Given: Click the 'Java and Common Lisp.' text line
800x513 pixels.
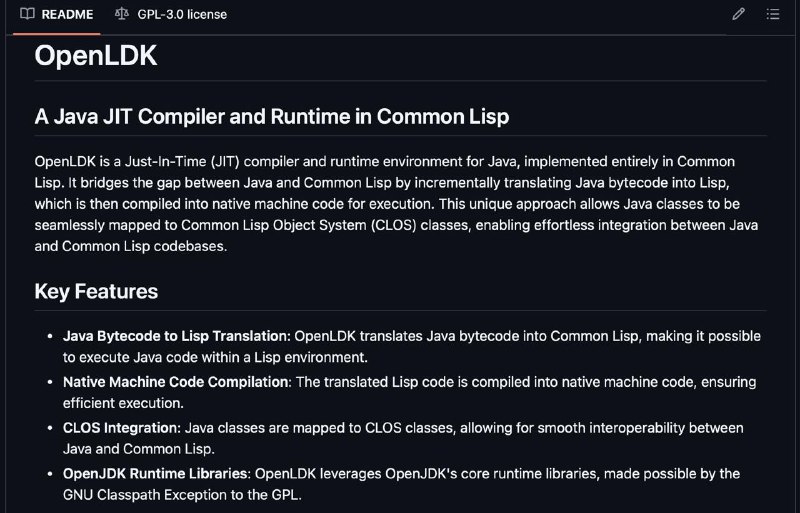Looking at the screenshot, I should coord(139,449).
